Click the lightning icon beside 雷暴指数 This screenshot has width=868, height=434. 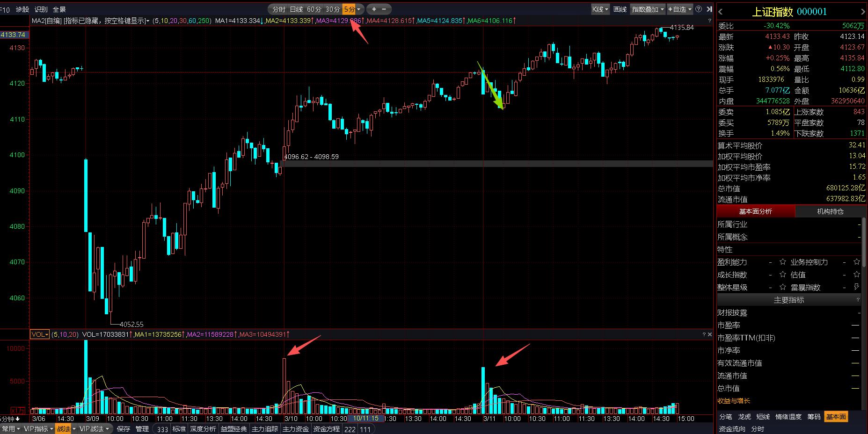click(x=856, y=287)
